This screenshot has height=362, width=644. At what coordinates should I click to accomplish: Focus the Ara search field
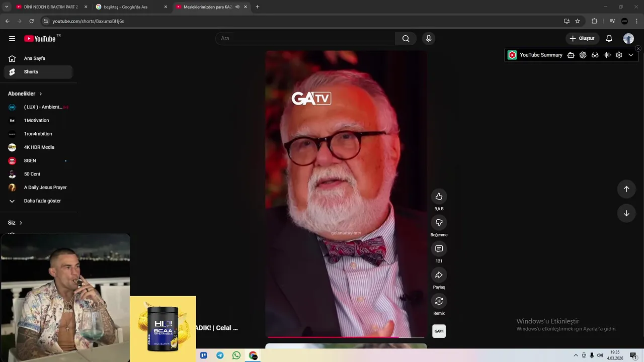click(305, 39)
